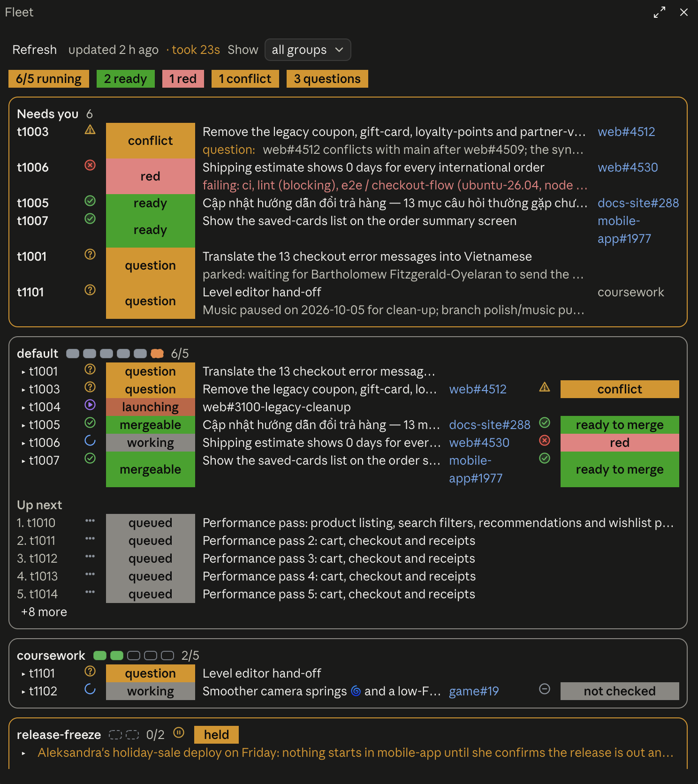Open the docs-site#288 link in Needs you
This screenshot has width=698, height=784.
click(638, 203)
